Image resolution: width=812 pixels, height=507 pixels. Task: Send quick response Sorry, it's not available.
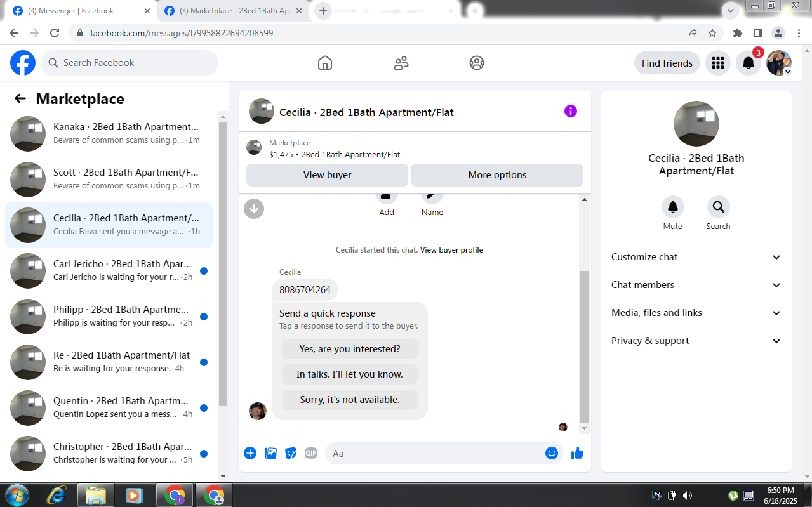(x=350, y=400)
